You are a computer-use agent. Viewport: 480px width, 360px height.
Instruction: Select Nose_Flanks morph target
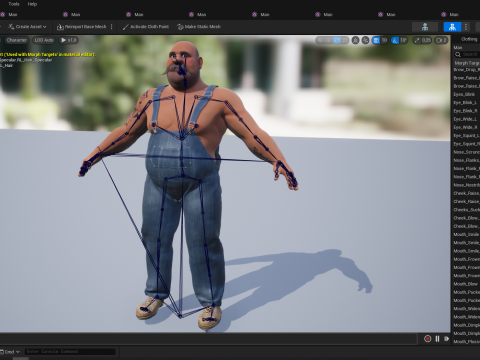click(466, 160)
